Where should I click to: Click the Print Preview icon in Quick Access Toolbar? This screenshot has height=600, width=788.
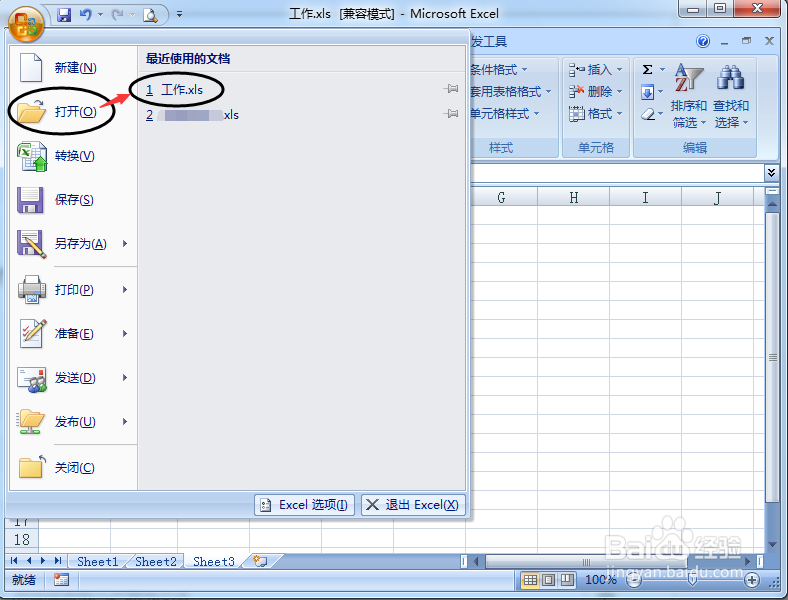coord(150,15)
